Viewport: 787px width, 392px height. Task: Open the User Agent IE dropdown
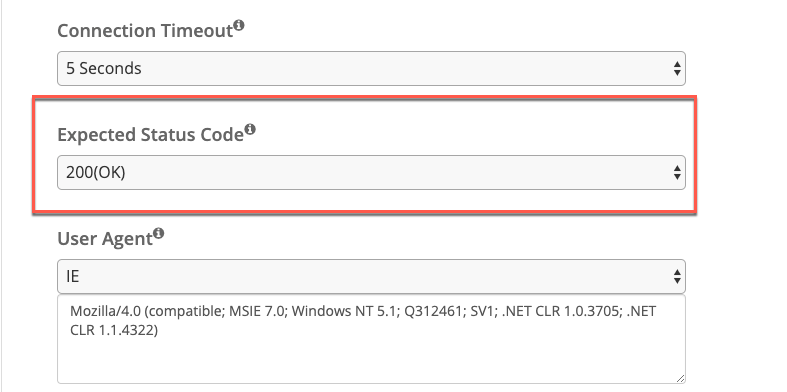(371, 277)
